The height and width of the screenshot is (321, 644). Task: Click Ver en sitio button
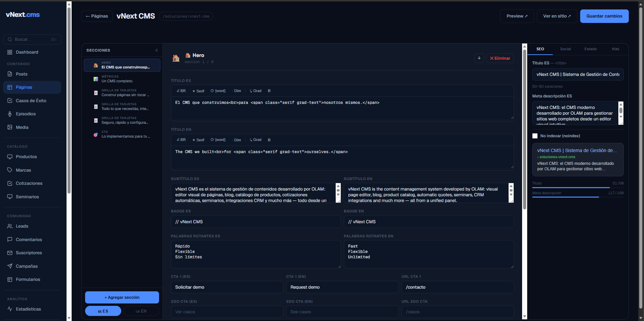557,16
